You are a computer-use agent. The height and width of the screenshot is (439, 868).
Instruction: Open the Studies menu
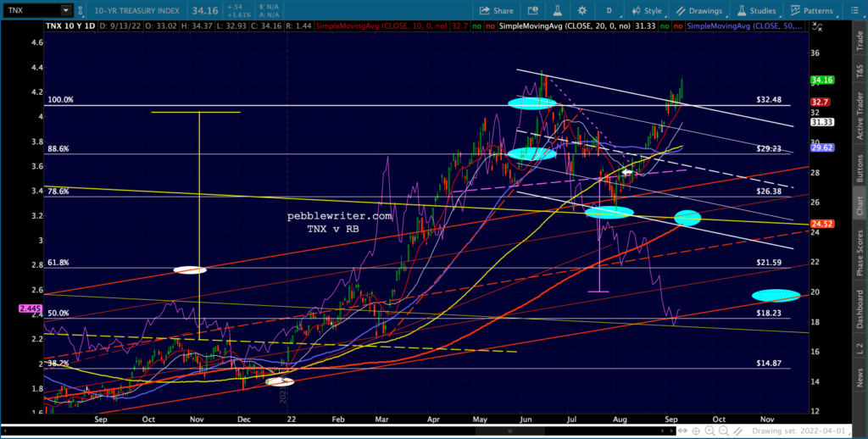point(756,10)
